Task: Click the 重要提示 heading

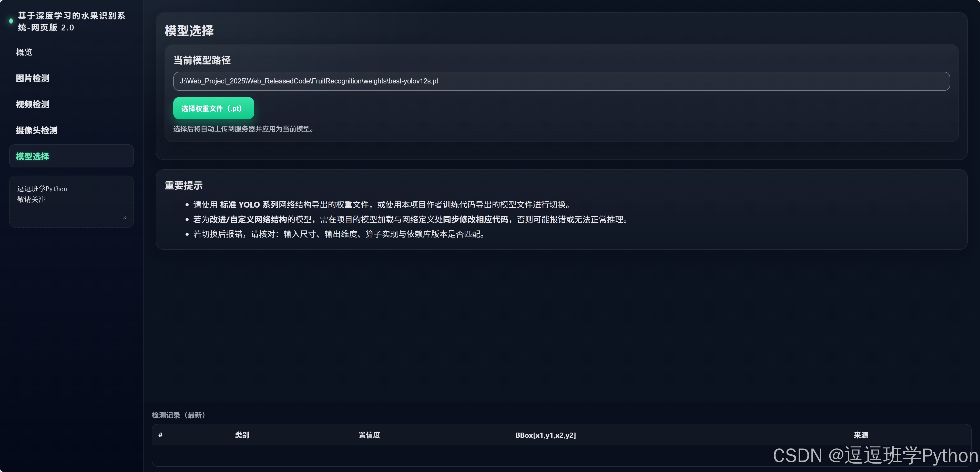Action: [x=183, y=186]
